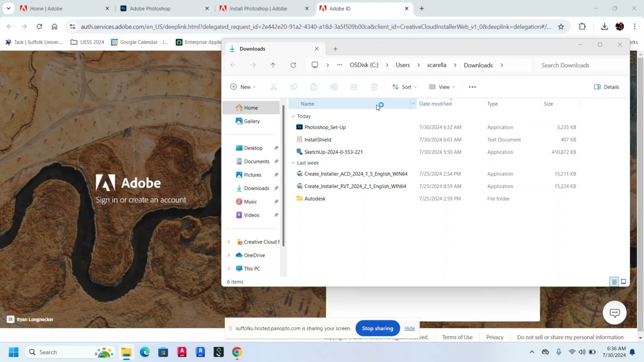The image size is (644, 362).
Task: Add a new File Explorer tab
Action: tap(336, 49)
